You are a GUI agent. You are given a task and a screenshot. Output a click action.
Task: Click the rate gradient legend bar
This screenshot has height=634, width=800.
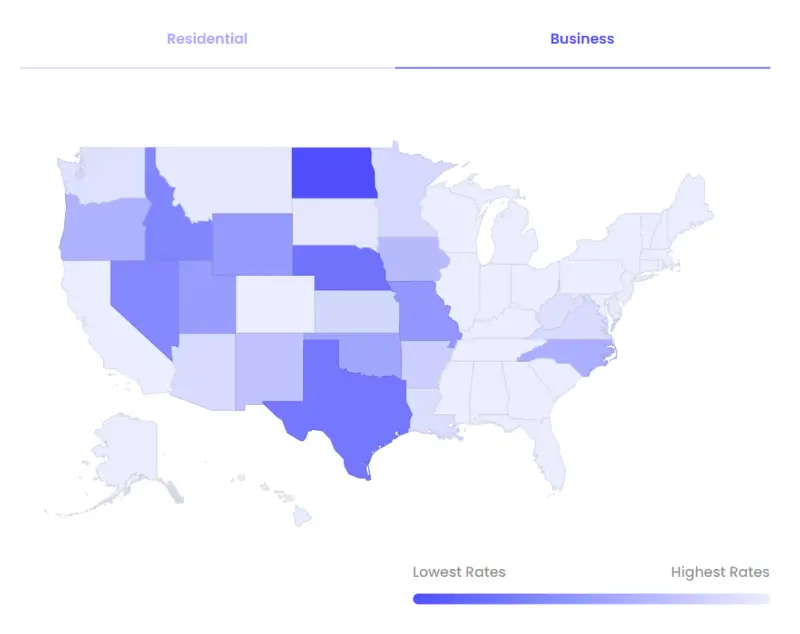pos(590,597)
